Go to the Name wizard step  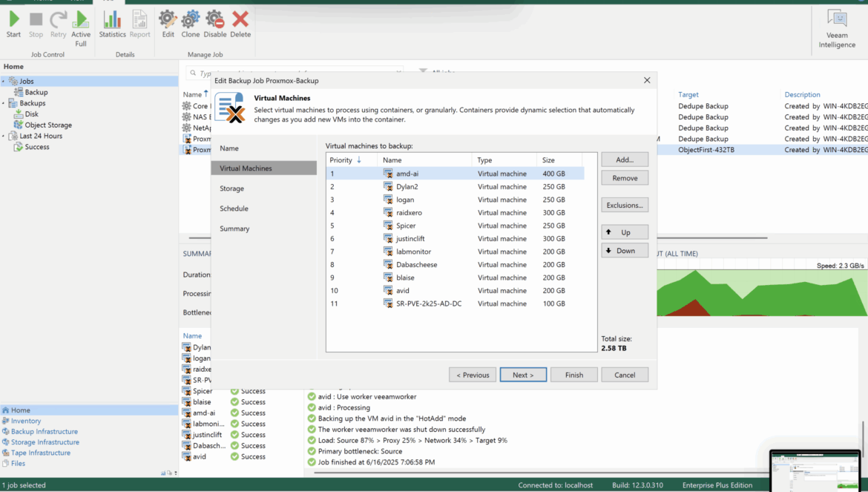click(x=229, y=148)
